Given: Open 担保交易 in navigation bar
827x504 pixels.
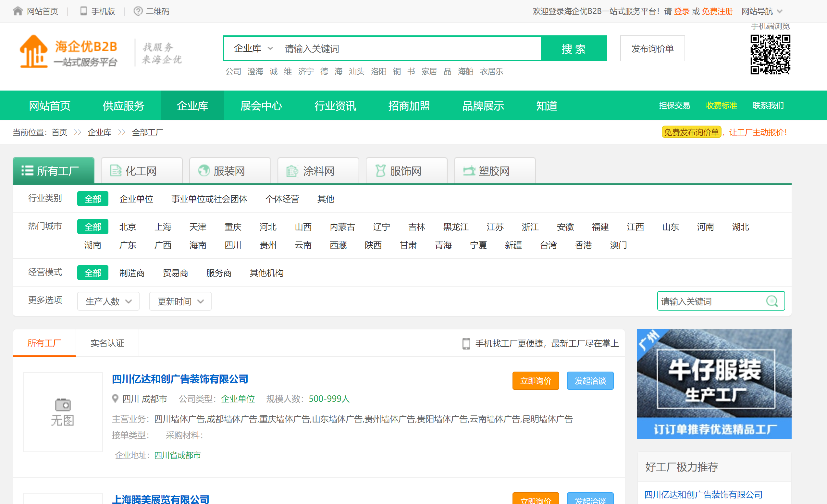Looking at the screenshot, I should [x=674, y=105].
